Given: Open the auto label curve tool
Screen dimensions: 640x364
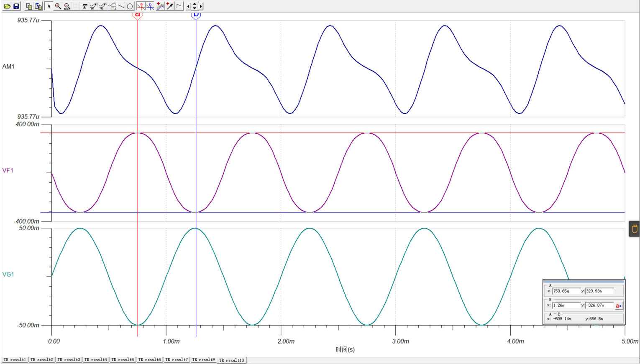Looking at the screenshot, I should click(x=112, y=6).
